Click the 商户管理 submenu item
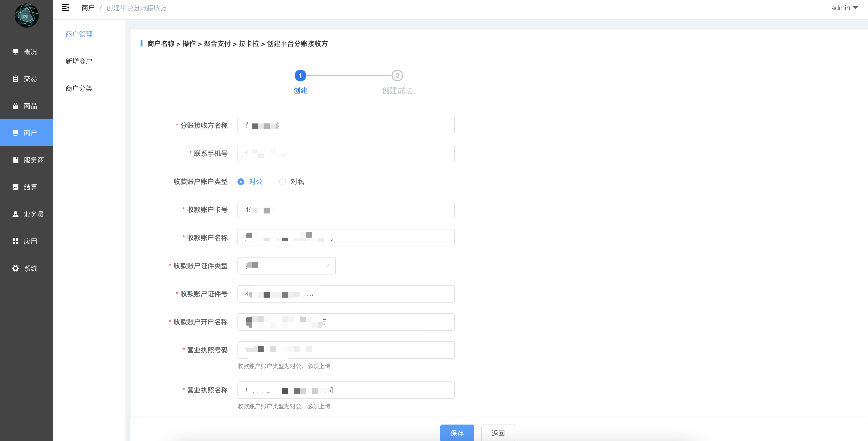The width and height of the screenshot is (868, 441). pos(79,34)
